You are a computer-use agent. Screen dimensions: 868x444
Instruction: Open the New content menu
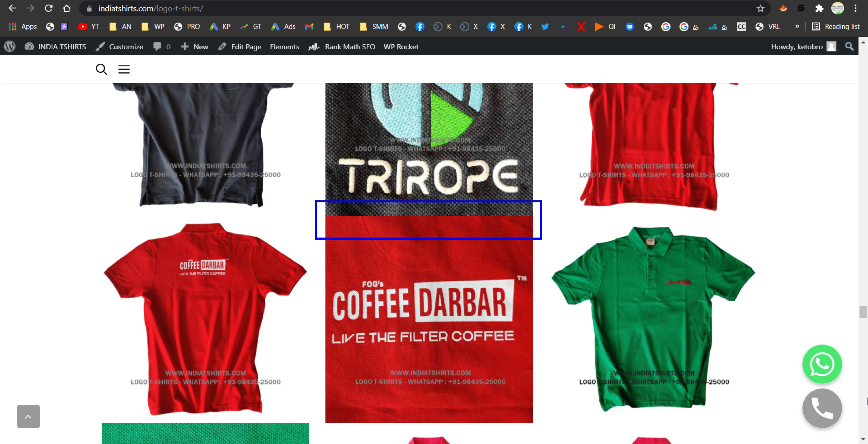click(194, 46)
